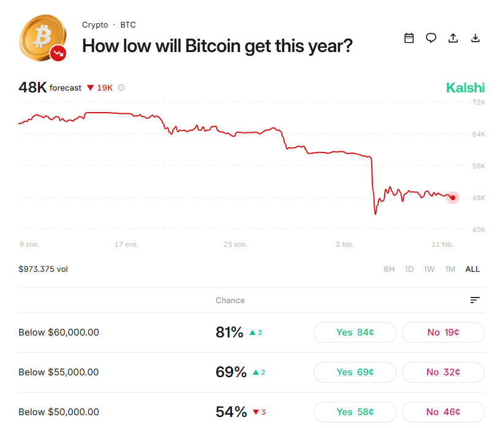Select the ALL timeframe tab
The height and width of the screenshot is (428, 504).
(x=472, y=269)
